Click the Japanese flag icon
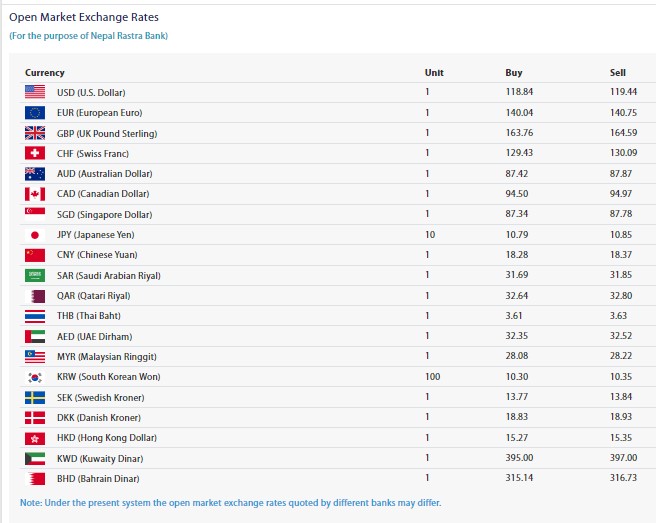The height and width of the screenshot is (523, 656). coord(35,235)
